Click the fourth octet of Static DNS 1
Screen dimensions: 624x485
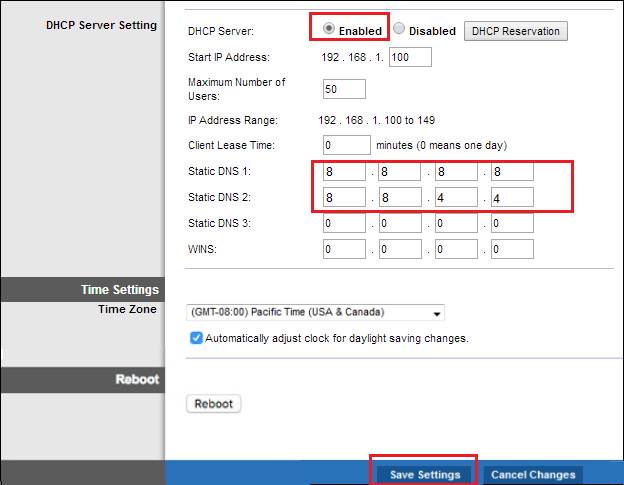[x=512, y=172]
